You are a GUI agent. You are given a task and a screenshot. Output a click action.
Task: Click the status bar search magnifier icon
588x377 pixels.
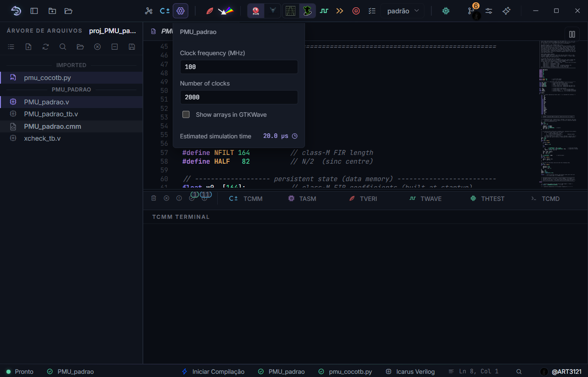point(519,371)
